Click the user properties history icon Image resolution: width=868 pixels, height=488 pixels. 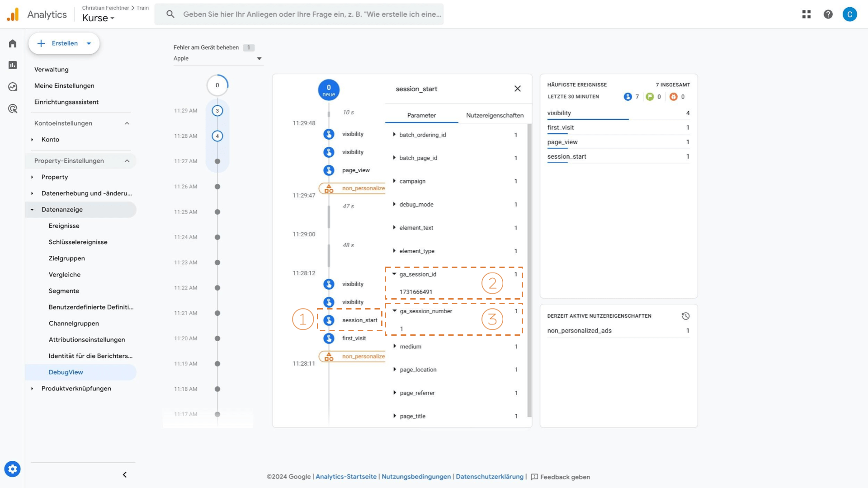(685, 316)
